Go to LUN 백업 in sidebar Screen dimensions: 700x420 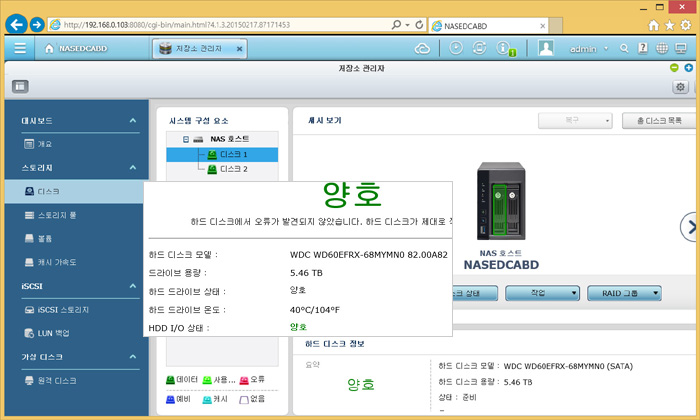pos(55,332)
